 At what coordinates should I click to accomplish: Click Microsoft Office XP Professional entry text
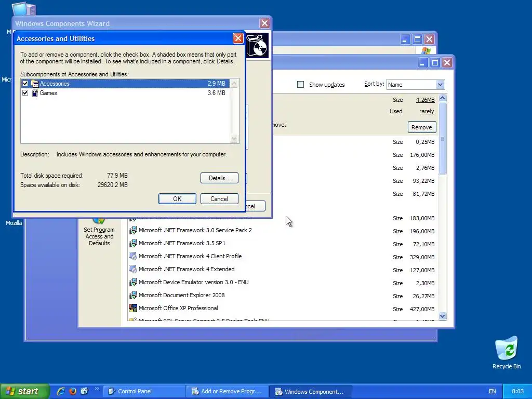(x=179, y=308)
